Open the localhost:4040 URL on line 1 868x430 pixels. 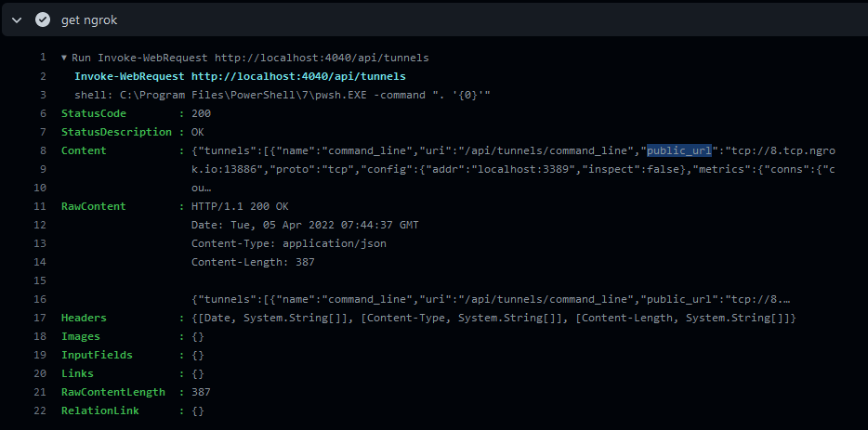point(310,58)
